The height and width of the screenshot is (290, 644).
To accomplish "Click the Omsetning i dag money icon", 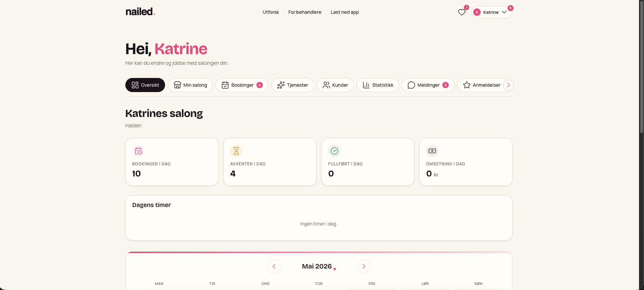I will click(432, 151).
